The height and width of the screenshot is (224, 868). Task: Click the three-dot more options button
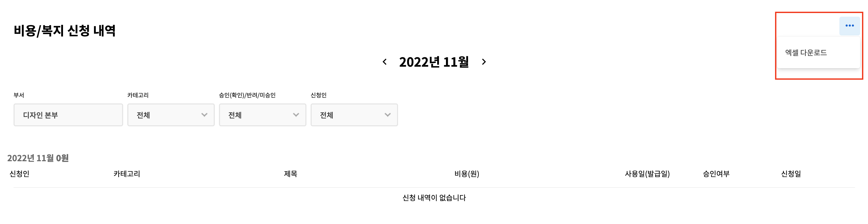(849, 26)
